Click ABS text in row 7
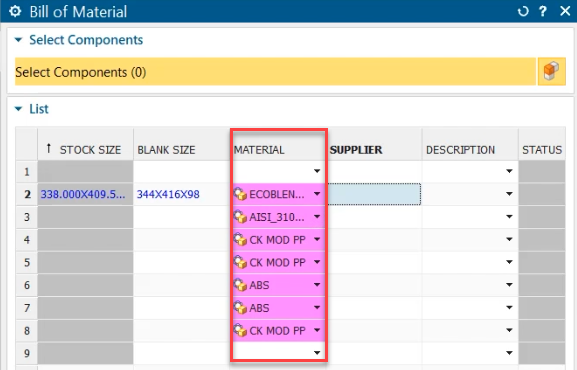577x370 pixels. point(259,308)
